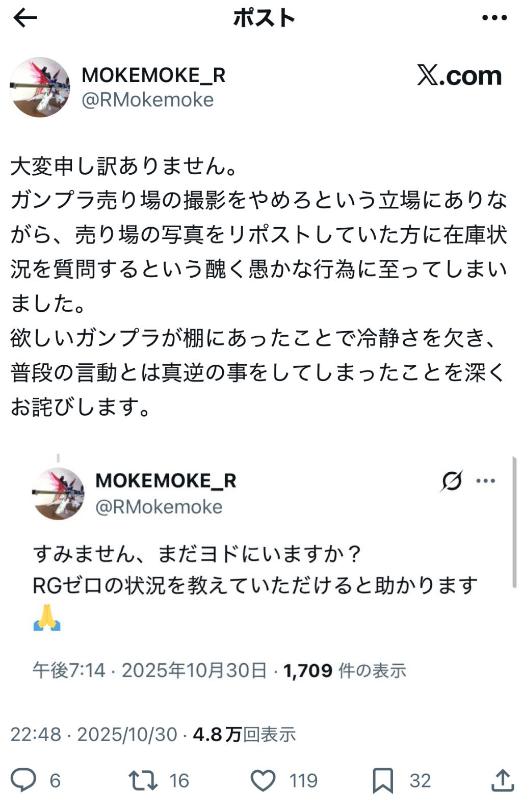The image size is (523, 812).
Task: Tap the reply speech bubble icon
Action: pos(23,780)
